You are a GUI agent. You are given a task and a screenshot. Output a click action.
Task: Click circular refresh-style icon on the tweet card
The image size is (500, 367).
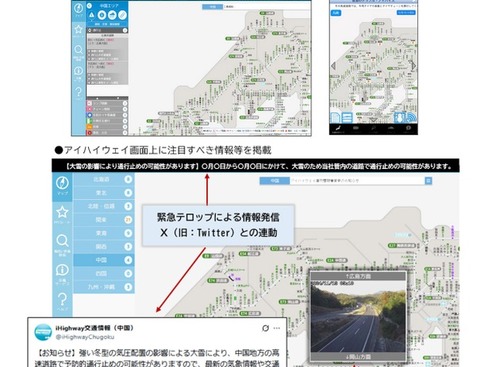pyautogui.click(x=265, y=328)
